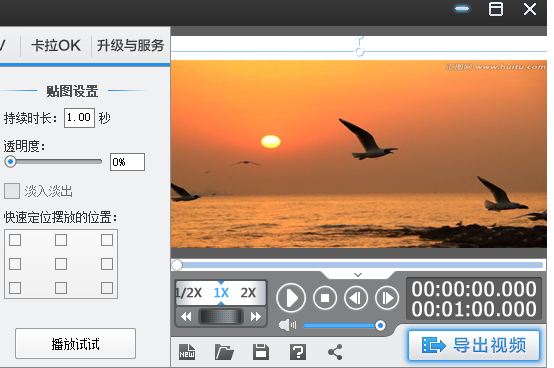Click the fast-forward double-arrow button
554x368 pixels.
(255, 316)
